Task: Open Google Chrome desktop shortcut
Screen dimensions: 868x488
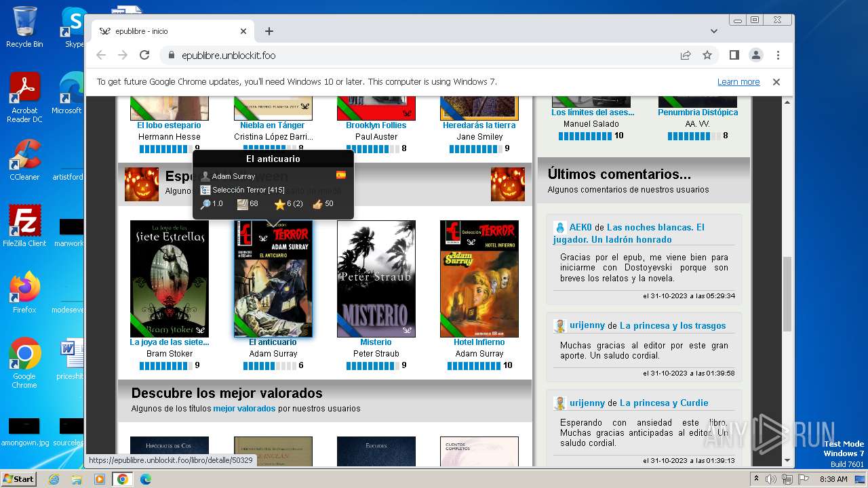Action: point(24,363)
